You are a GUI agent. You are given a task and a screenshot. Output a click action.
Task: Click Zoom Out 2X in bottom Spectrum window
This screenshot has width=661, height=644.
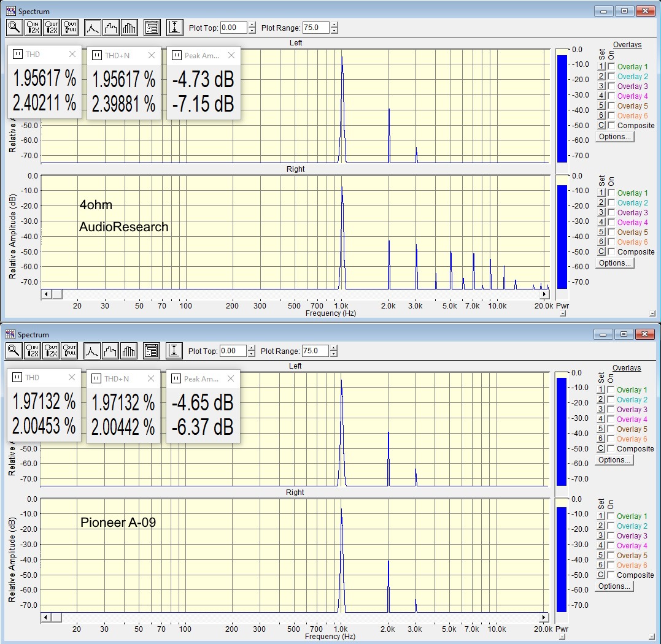(x=50, y=351)
